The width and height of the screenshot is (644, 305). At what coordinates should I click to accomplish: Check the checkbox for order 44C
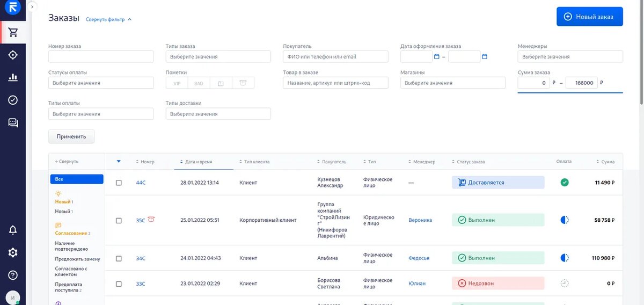click(x=119, y=183)
